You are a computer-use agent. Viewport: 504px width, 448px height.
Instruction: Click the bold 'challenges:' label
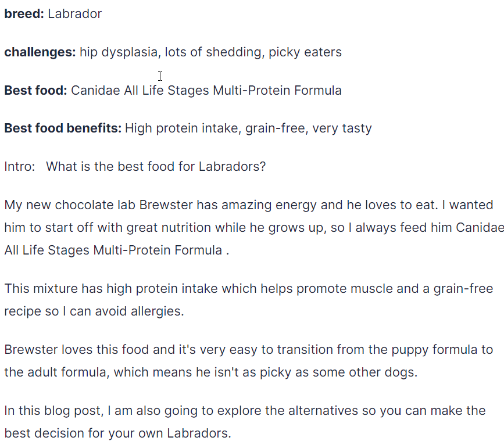(x=40, y=52)
